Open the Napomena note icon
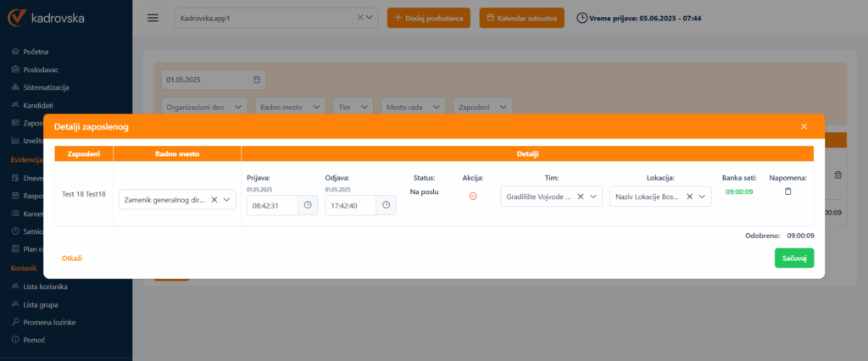Screen dimensions: 868x361 click(787, 192)
